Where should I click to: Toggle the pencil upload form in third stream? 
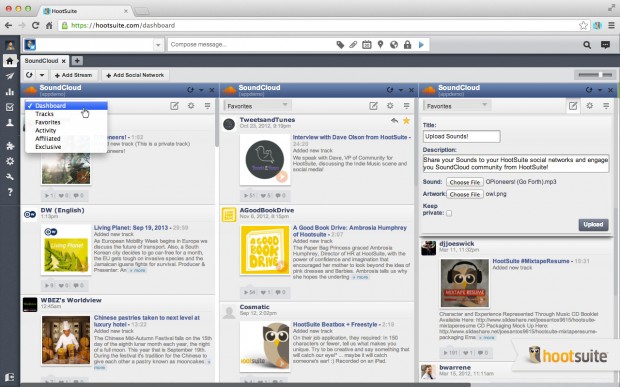pos(573,106)
